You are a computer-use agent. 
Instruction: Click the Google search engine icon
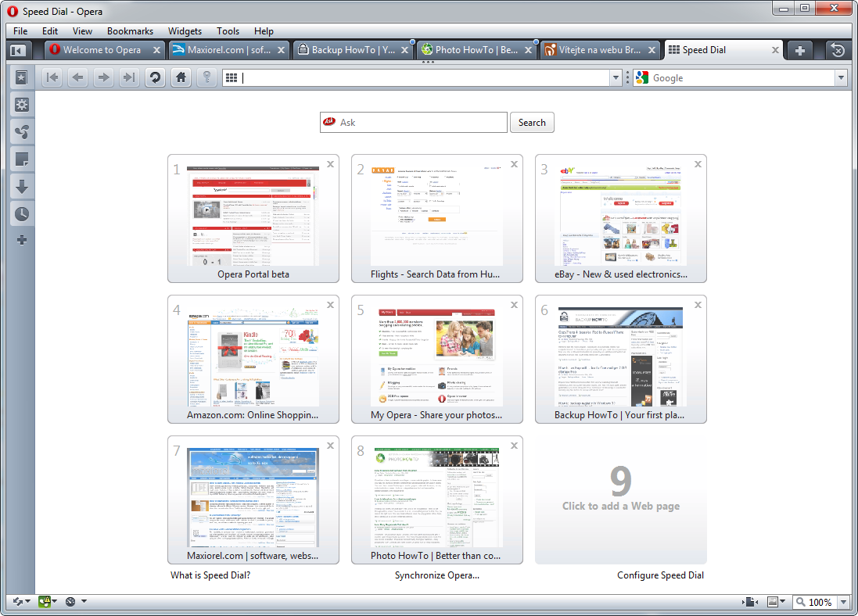tap(642, 78)
